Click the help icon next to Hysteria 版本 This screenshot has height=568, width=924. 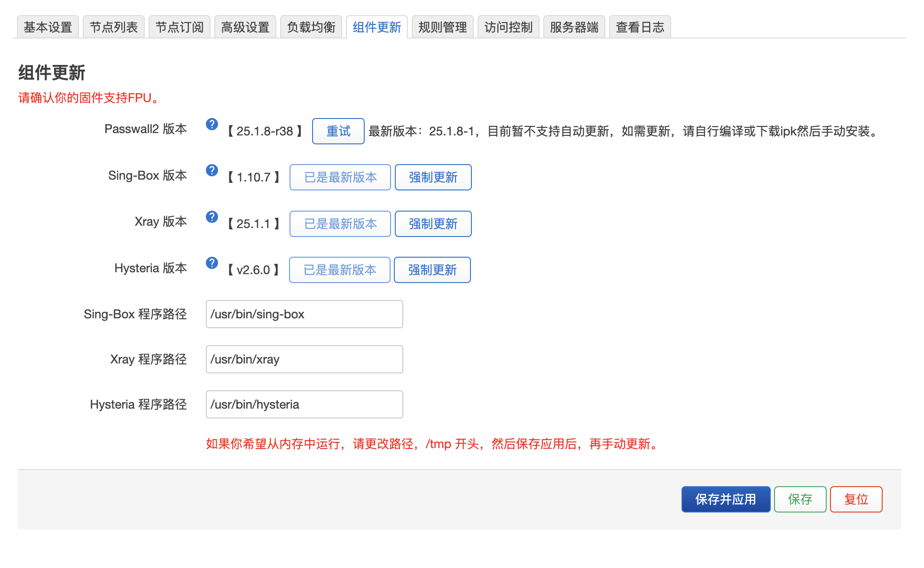coord(212,263)
